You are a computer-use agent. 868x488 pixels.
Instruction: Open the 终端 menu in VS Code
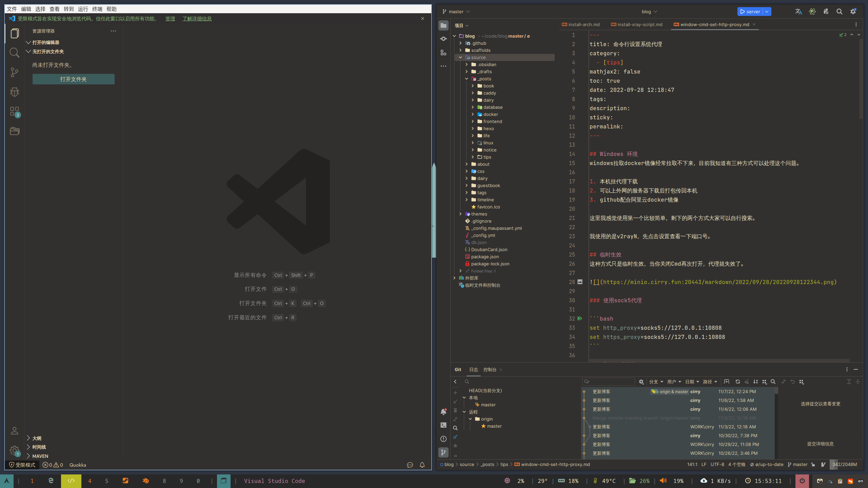click(x=97, y=9)
